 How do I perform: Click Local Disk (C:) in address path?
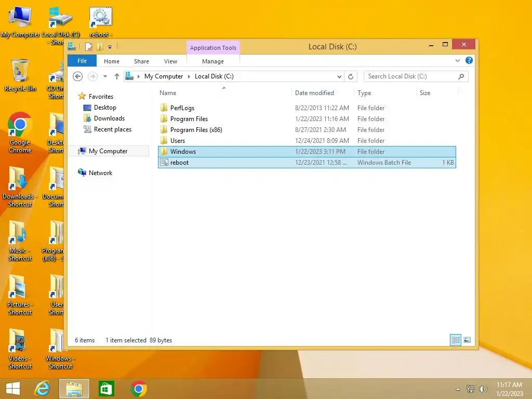pyautogui.click(x=214, y=76)
